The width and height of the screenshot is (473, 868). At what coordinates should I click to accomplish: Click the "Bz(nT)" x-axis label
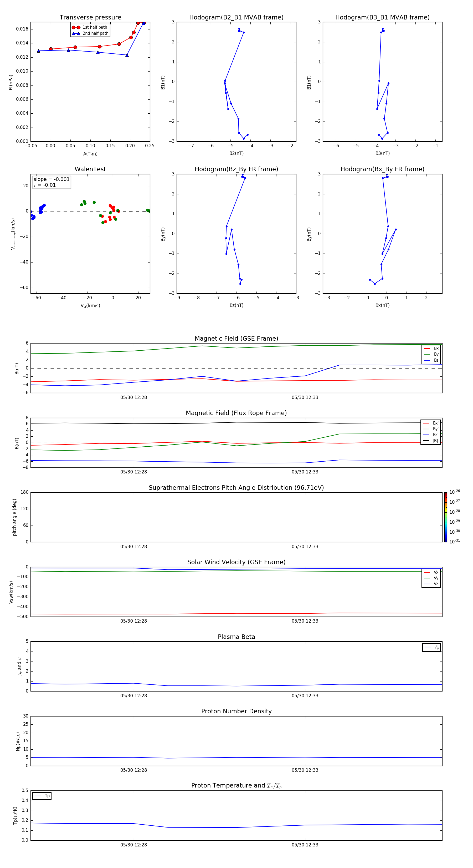236,305
